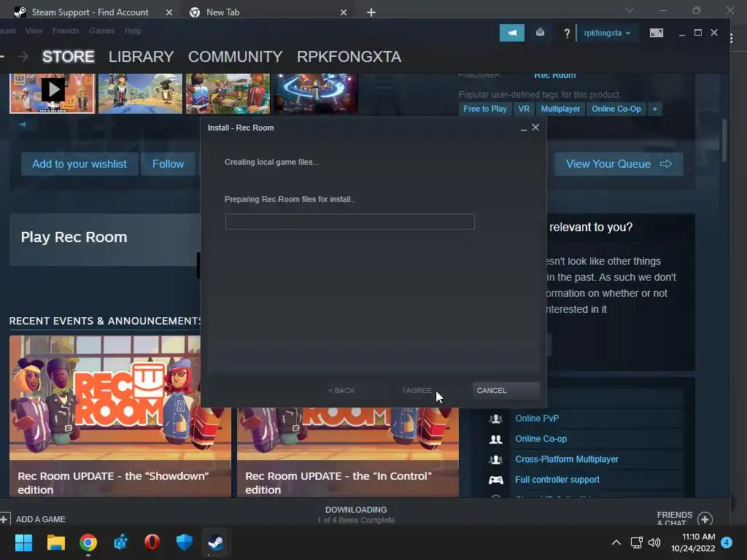Minimize the Install - Rec Room dialog
The image size is (747, 560).
coord(524,128)
